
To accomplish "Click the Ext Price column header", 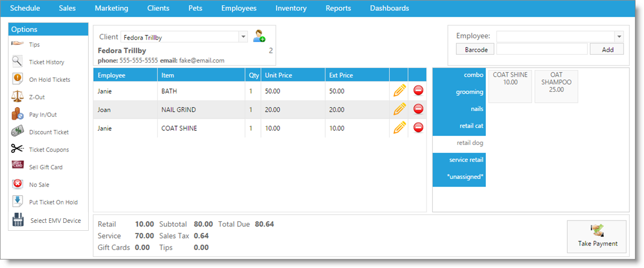I will pos(358,75).
